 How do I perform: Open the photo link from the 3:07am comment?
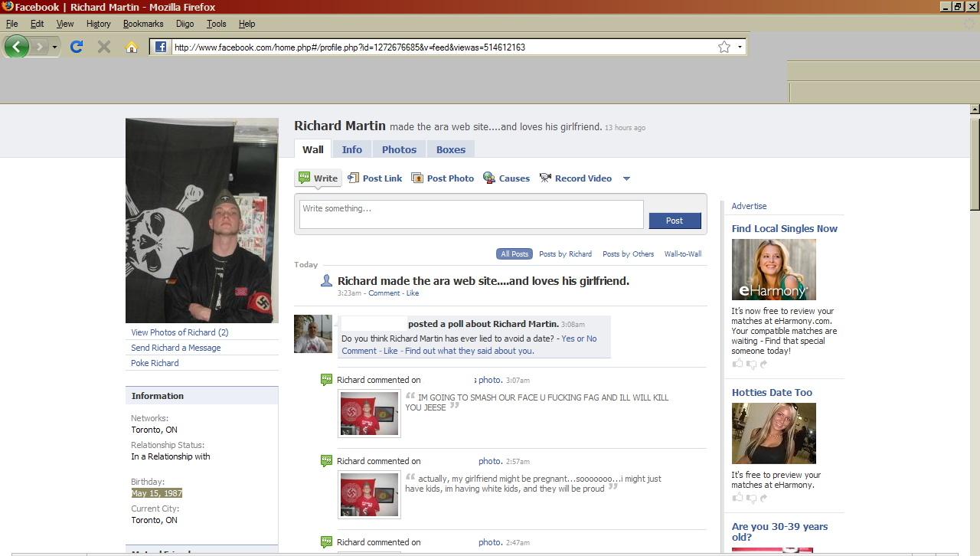pyautogui.click(x=490, y=380)
